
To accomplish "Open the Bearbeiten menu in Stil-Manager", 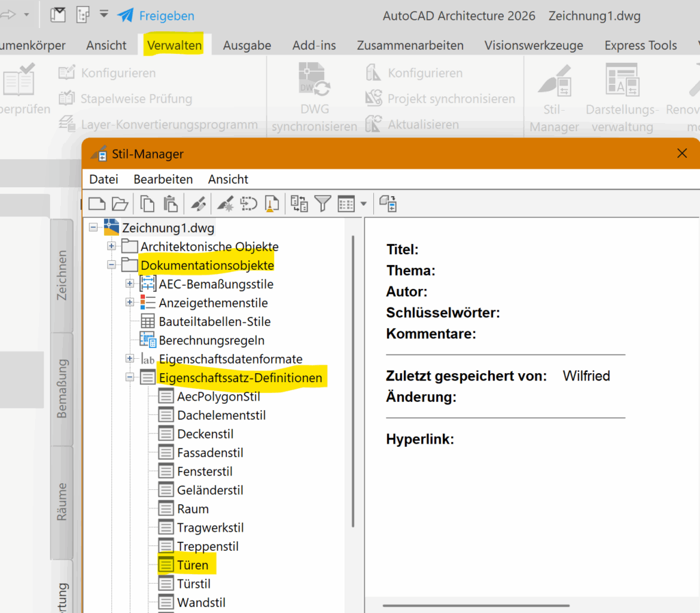I will click(163, 179).
